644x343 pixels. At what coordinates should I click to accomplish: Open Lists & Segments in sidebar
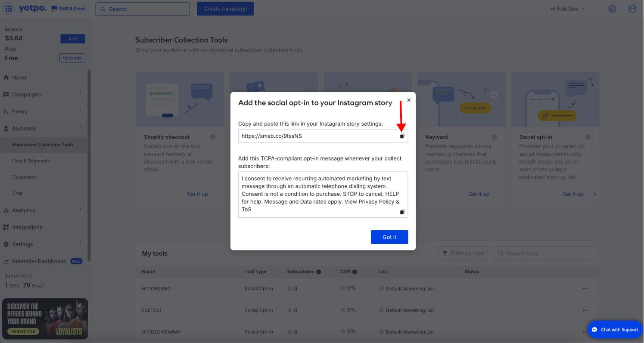pyautogui.click(x=31, y=161)
